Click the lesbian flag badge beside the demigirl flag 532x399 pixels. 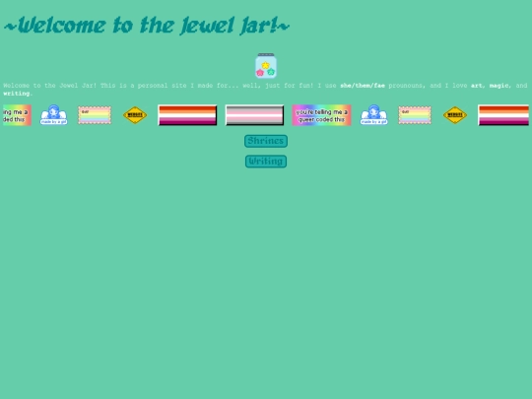(x=187, y=115)
